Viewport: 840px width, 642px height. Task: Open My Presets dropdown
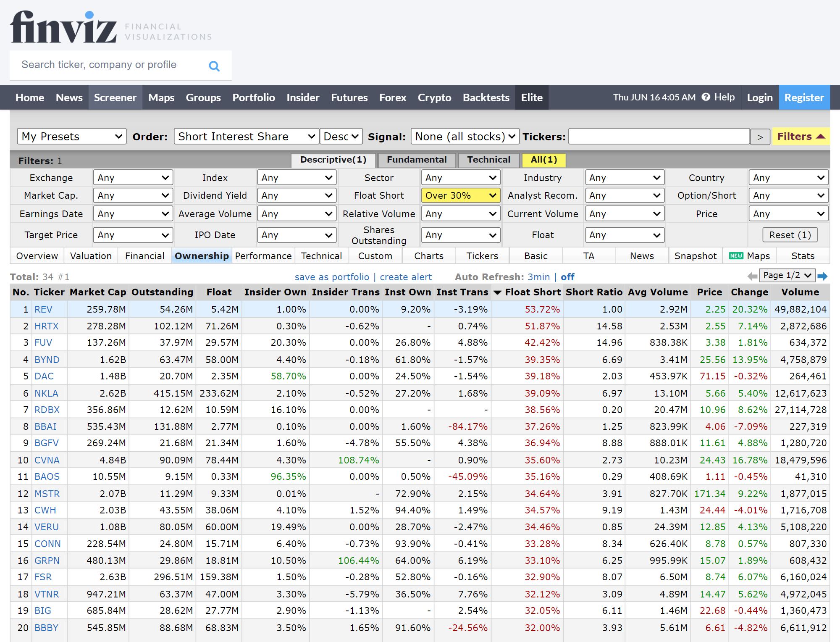pyautogui.click(x=72, y=137)
